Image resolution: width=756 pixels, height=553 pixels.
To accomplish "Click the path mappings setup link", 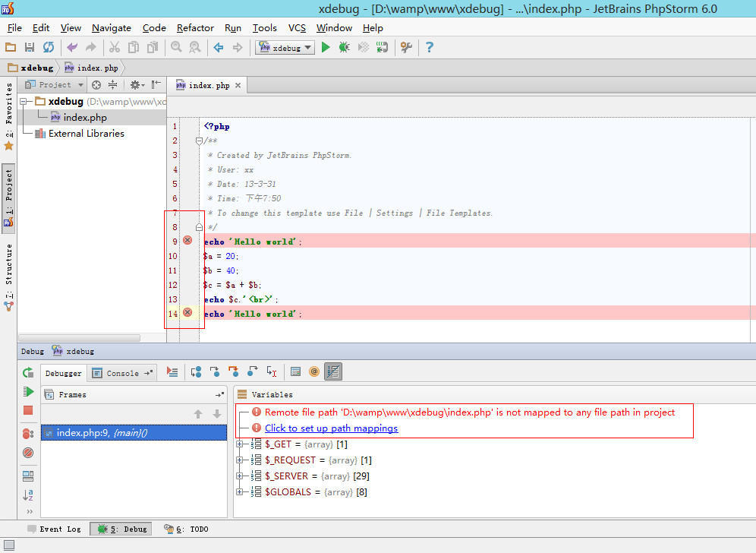I will pyautogui.click(x=331, y=428).
